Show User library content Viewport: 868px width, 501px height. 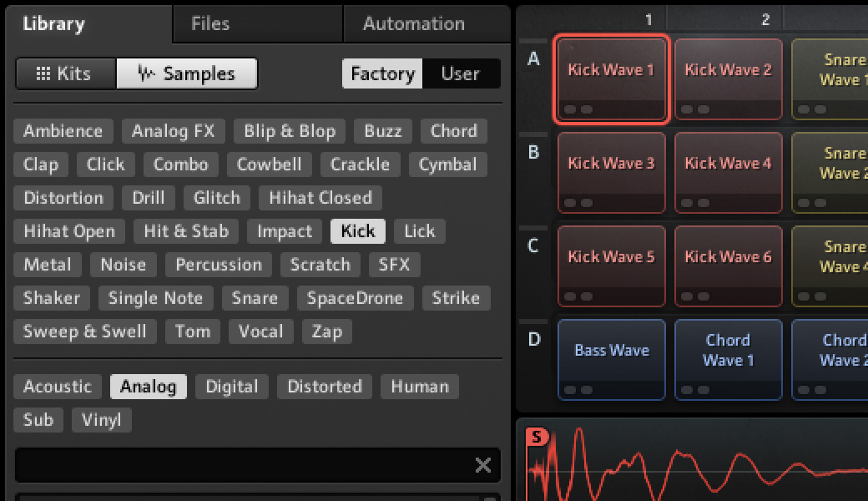click(x=461, y=73)
